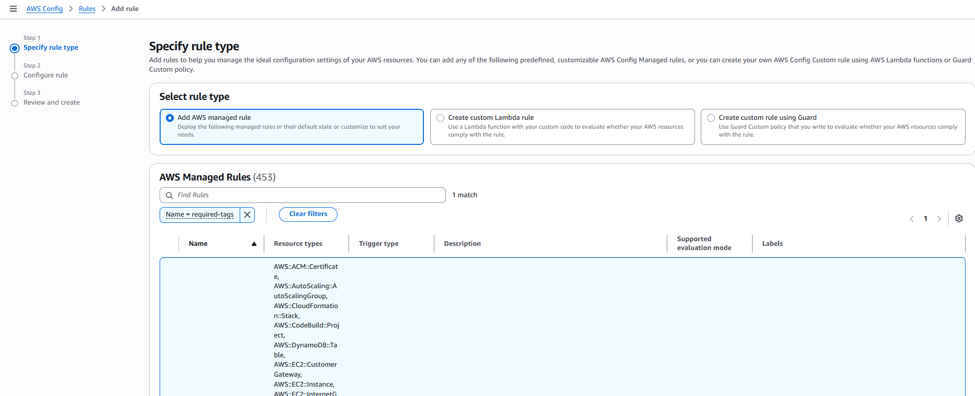
Task: Click the Resource types column header
Action: click(x=298, y=244)
